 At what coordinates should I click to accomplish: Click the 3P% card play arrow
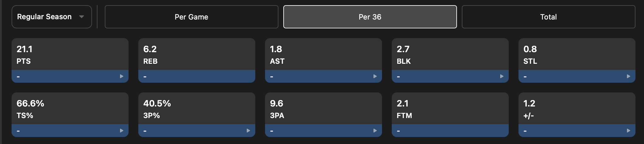tap(248, 131)
